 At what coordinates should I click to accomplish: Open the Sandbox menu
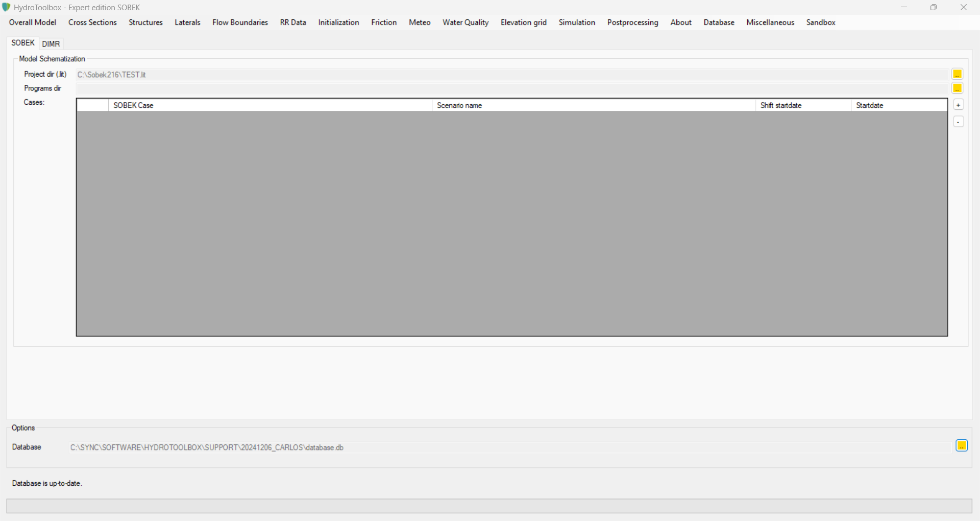click(x=821, y=22)
